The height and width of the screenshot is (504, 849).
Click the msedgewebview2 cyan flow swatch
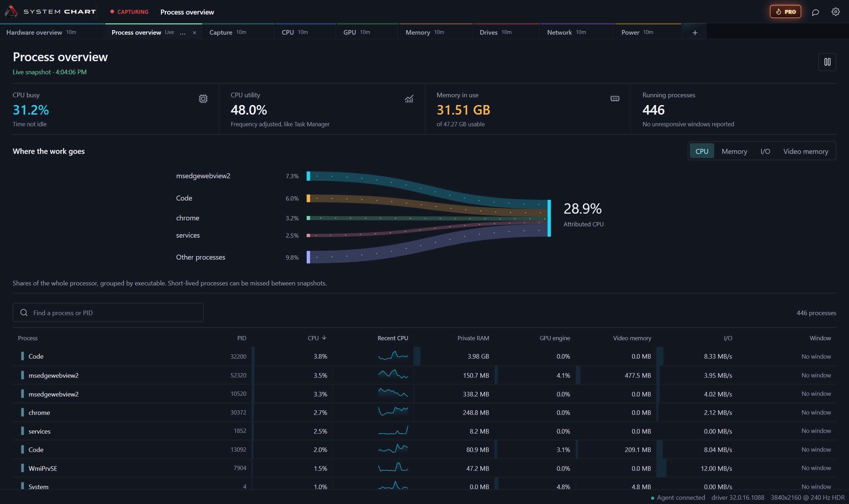[308, 176]
